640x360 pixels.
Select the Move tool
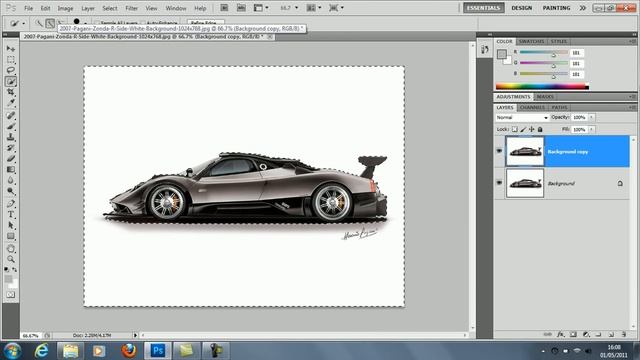[x=11, y=49]
